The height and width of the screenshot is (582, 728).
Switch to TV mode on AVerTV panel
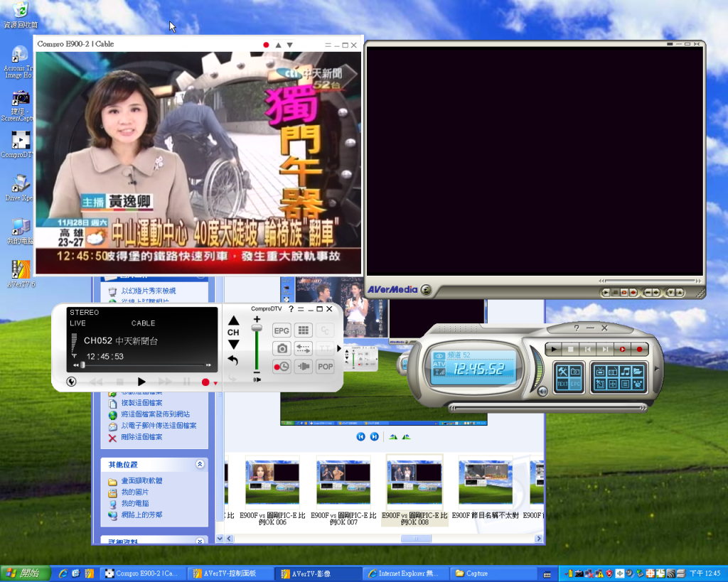[x=600, y=371]
